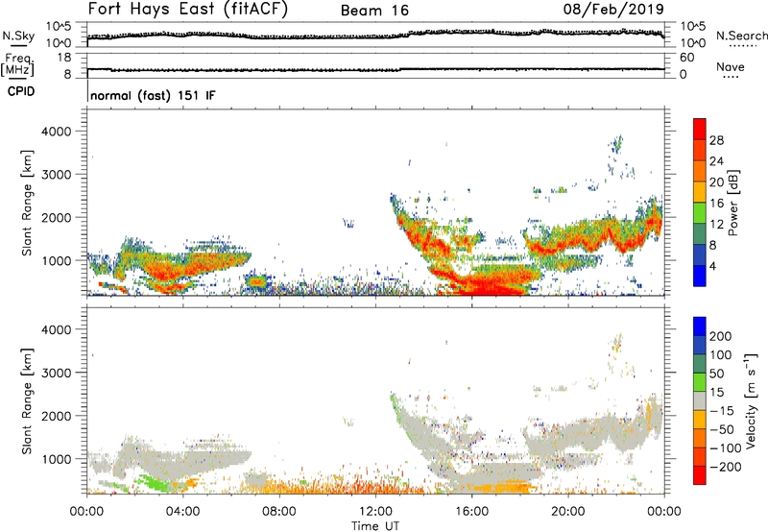Click the '20:00' time tick label
768x532 pixels.
(x=567, y=512)
